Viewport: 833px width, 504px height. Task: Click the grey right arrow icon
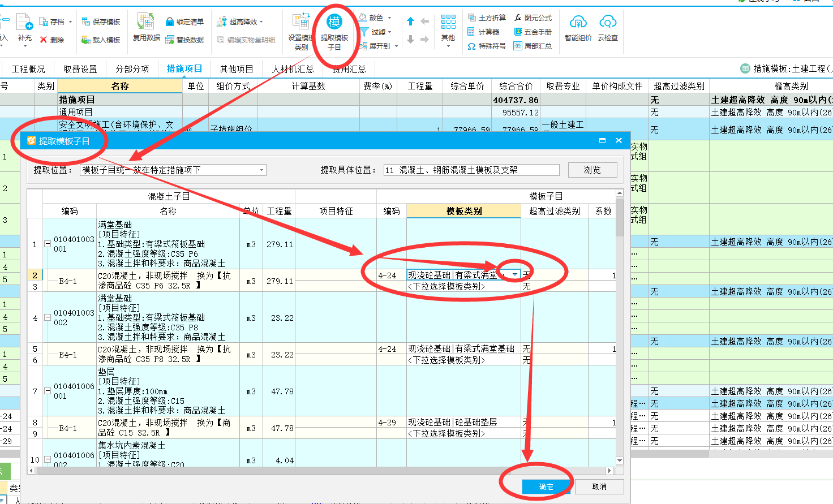coord(425,39)
